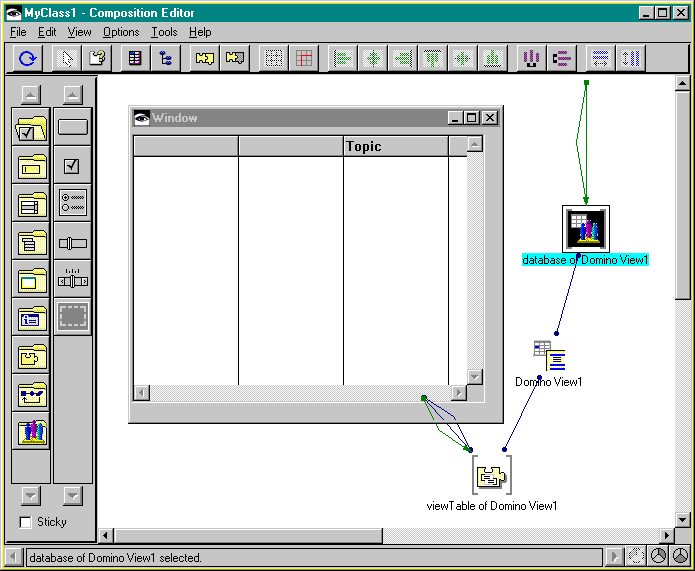This screenshot has height=571, width=695.
Task: Open the Options menu
Action: [121, 32]
